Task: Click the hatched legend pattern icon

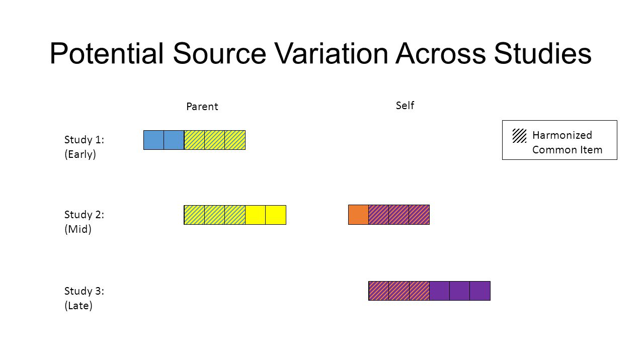Action: [519, 136]
